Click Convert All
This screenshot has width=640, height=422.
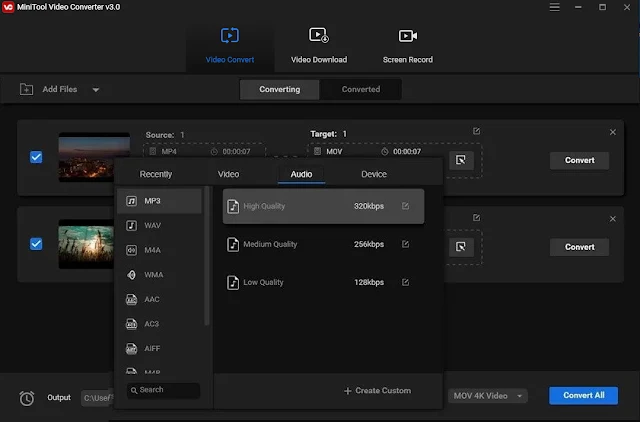[584, 395]
